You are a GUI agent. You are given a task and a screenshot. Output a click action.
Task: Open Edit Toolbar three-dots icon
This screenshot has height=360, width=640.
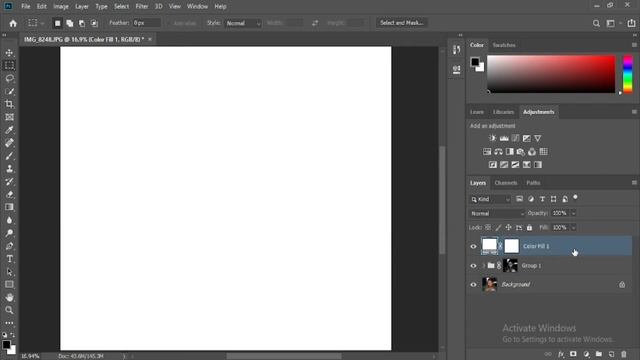pyautogui.click(x=9, y=323)
